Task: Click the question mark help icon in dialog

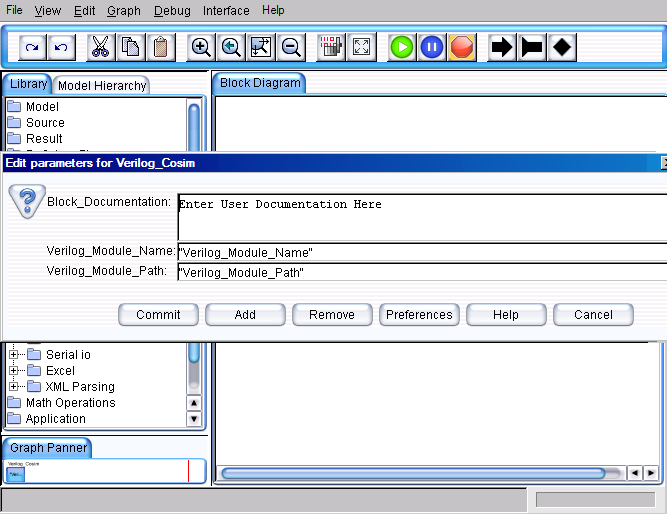Action: pyautogui.click(x=27, y=201)
